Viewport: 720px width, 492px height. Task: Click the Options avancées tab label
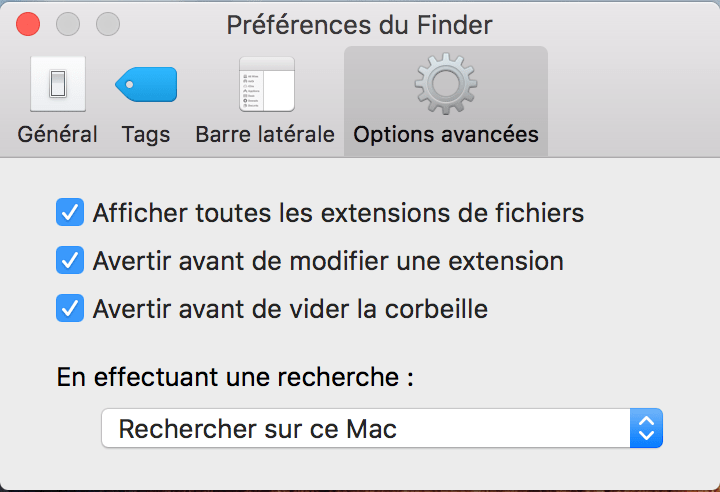[446, 134]
